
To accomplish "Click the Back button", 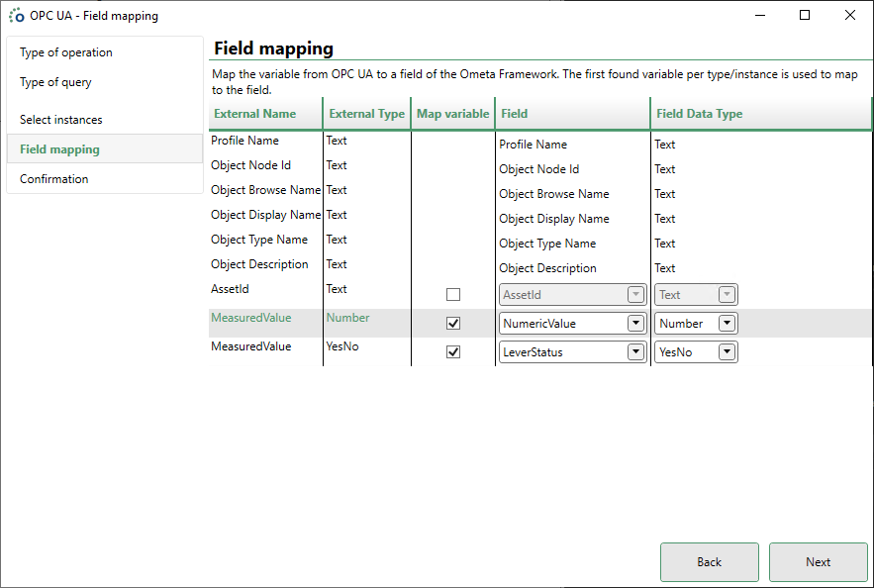I will click(709, 561).
